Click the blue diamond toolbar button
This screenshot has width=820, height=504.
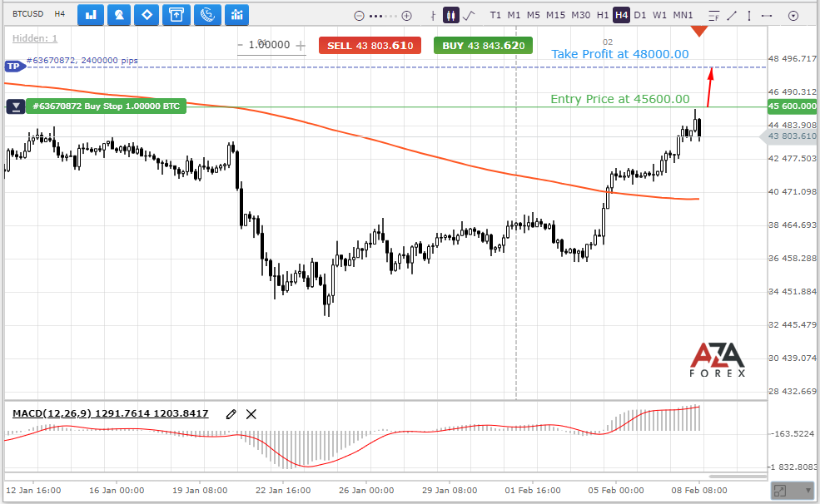(147, 15)
